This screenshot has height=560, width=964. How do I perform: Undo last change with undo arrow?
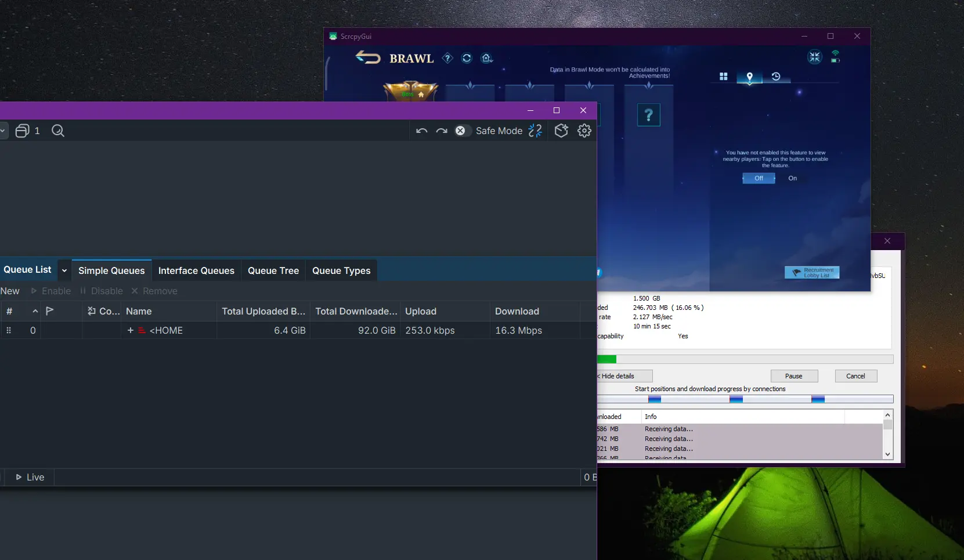coord(422,131)
